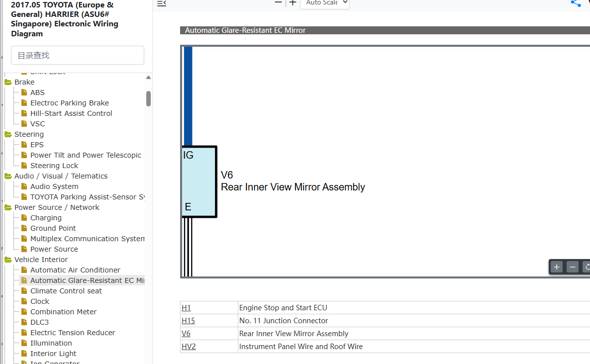Select Hill-Start Assist Control

(71, 113)
